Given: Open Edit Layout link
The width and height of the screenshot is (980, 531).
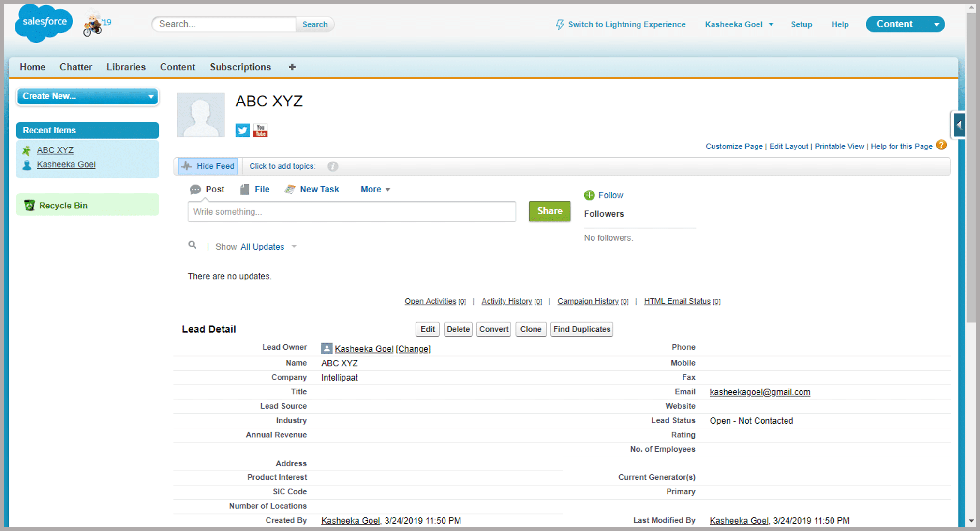Looking at the screenshot, I should click(788, 147).
